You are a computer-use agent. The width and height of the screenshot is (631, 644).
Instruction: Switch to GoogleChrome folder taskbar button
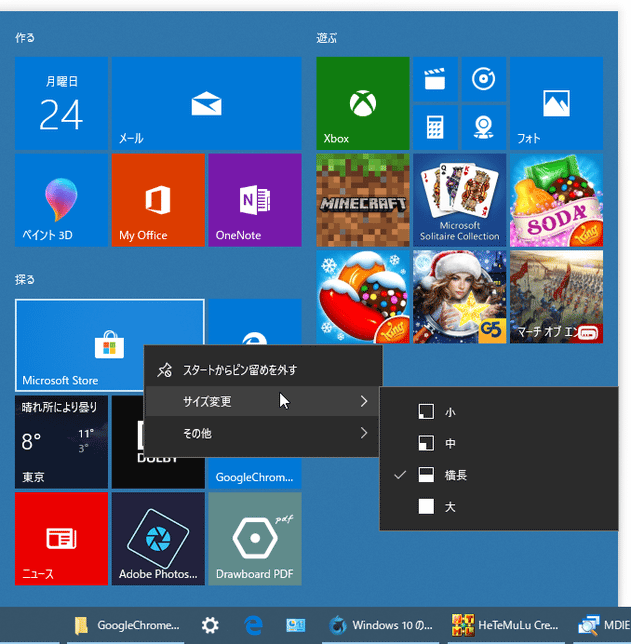pos(127,625)
